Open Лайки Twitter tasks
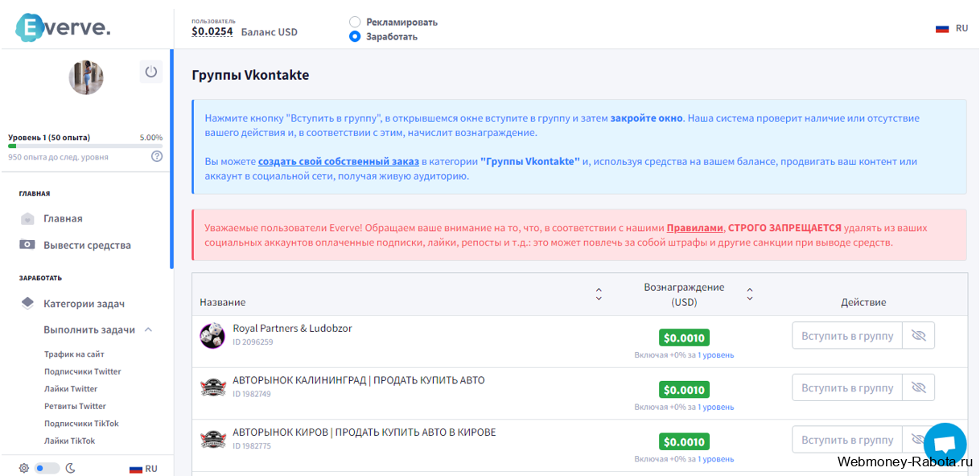The height and width of the screenshot is (476, 980). coord(71,389)
